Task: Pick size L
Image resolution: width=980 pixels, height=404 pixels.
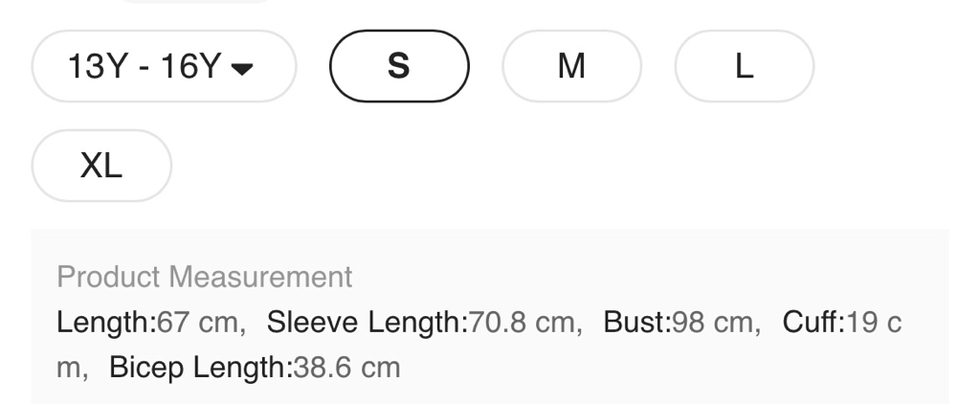Action: (744, 66)
